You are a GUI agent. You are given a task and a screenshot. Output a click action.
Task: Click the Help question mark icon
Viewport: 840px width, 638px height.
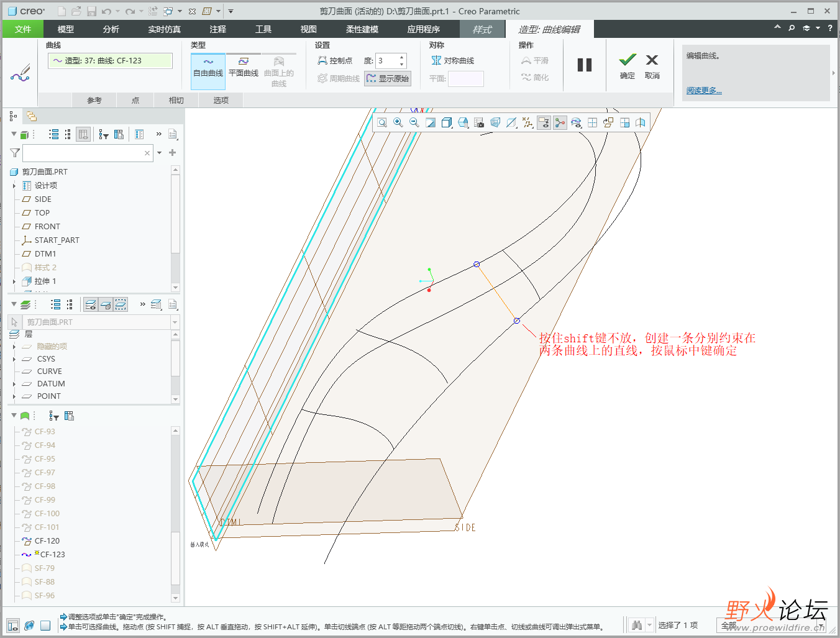coord(830,28)
